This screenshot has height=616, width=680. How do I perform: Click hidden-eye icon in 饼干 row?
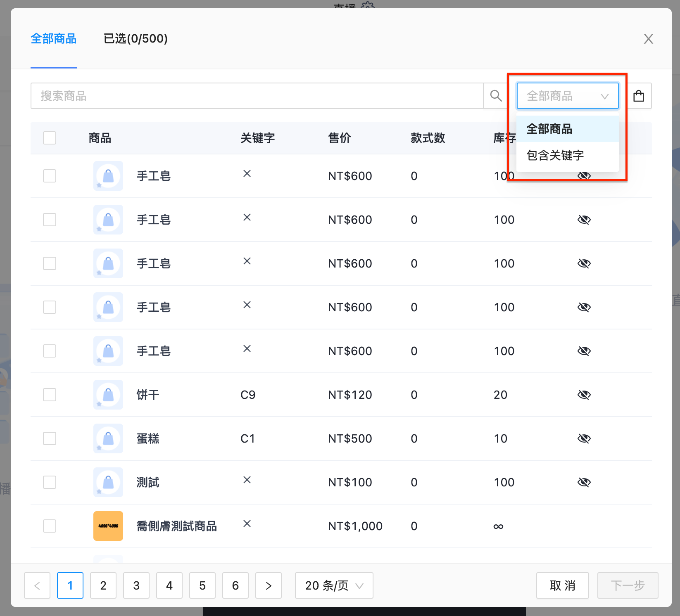tap(584, 395)
